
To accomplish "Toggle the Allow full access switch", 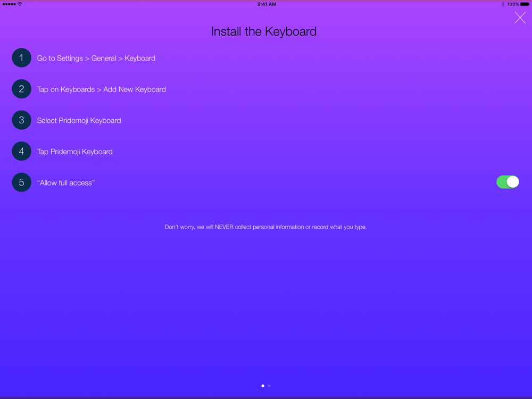I will point(508,182).
